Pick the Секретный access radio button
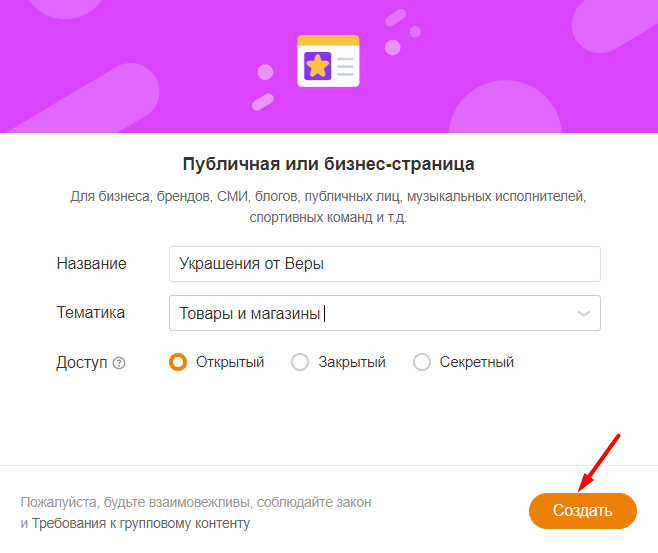Viewport: 658px width, 553px height. coord(421,362)
